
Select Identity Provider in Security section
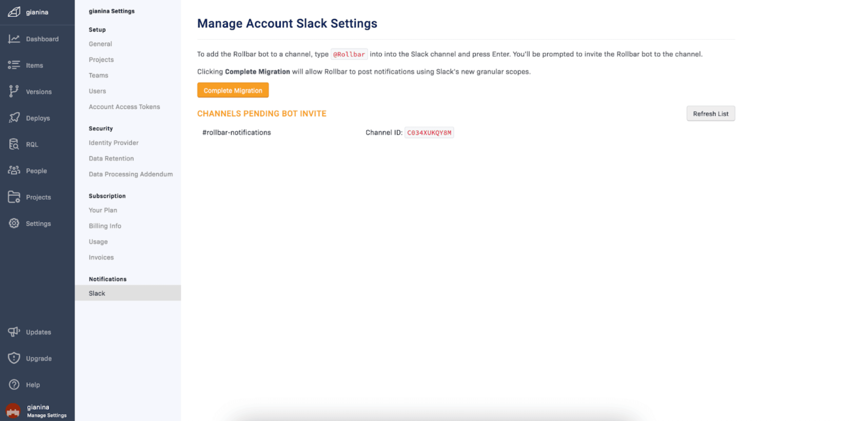tap(114, 142)
